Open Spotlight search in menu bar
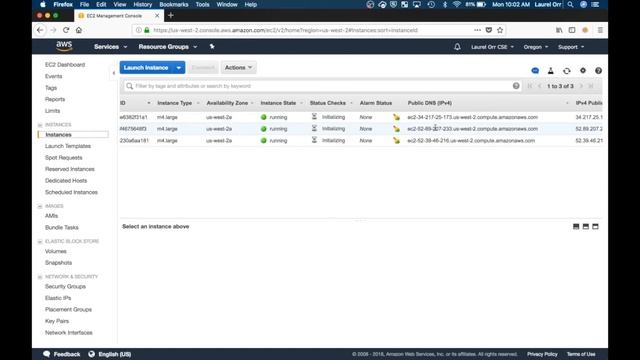The image size is (640, 360). (570, 4)
